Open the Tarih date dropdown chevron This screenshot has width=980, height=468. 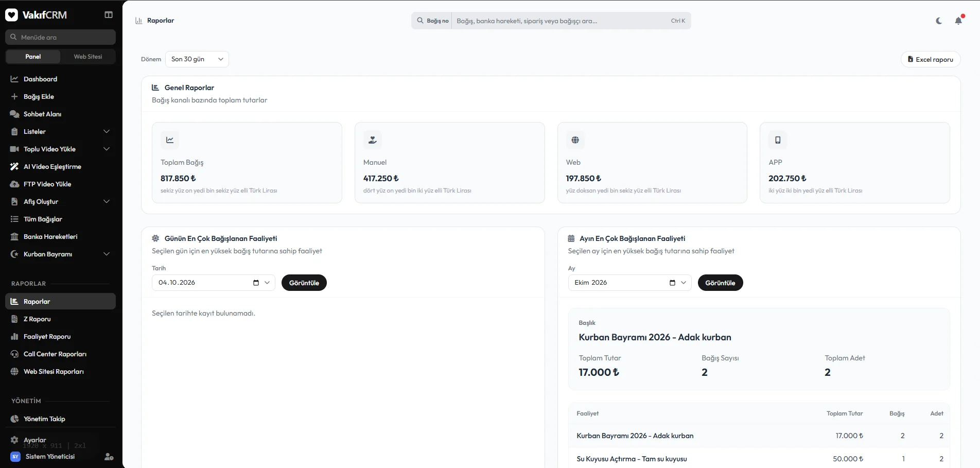pos(267,283)
